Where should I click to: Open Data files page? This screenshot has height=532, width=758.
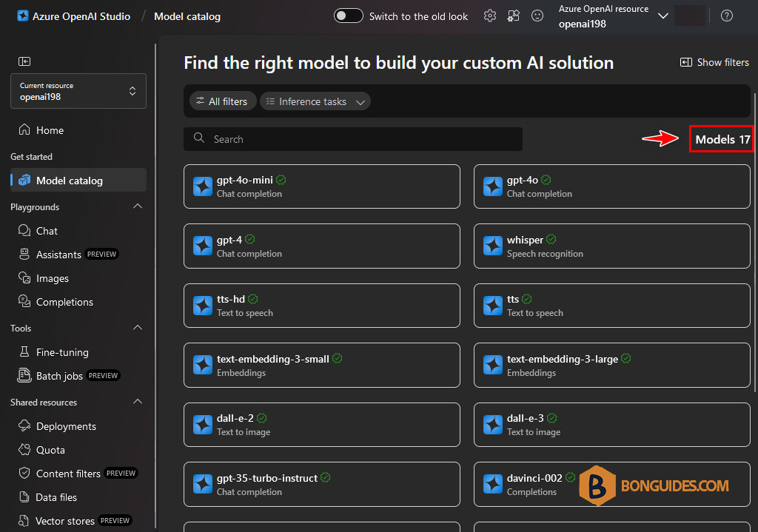click(x=78, y=497)
